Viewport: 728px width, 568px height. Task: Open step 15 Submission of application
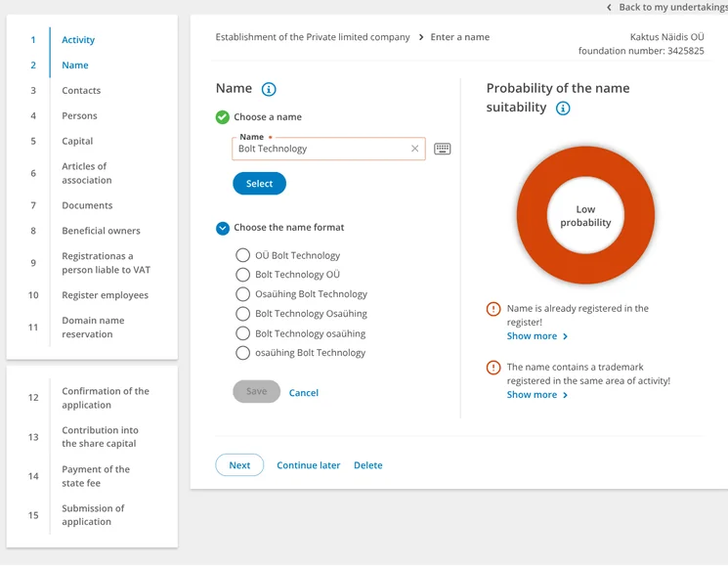coord(93,515)
